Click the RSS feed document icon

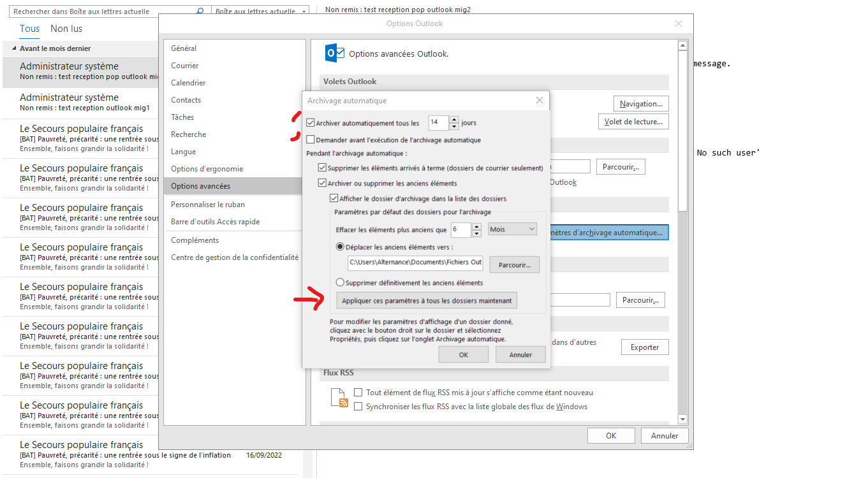tap(339, 398)
